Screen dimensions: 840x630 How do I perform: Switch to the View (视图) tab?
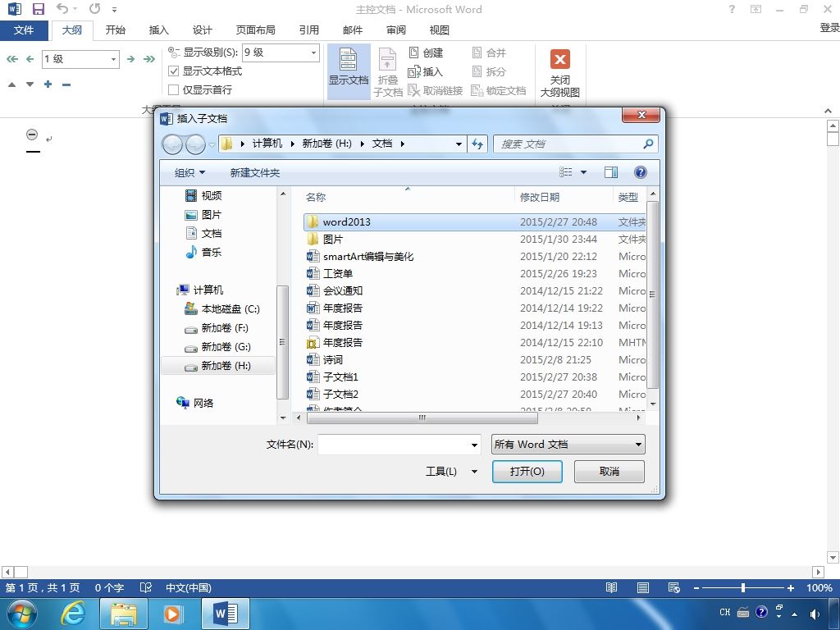click(440, 30)
